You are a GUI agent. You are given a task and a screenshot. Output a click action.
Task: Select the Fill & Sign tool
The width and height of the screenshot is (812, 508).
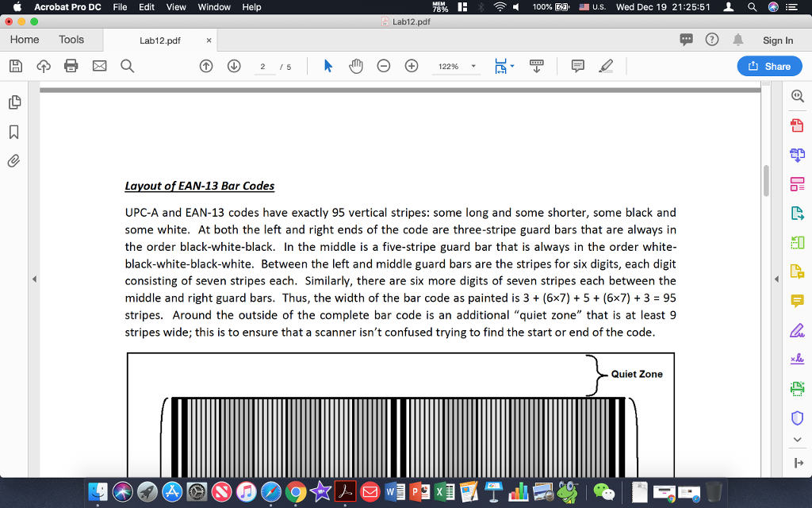(x=798, y=329)
